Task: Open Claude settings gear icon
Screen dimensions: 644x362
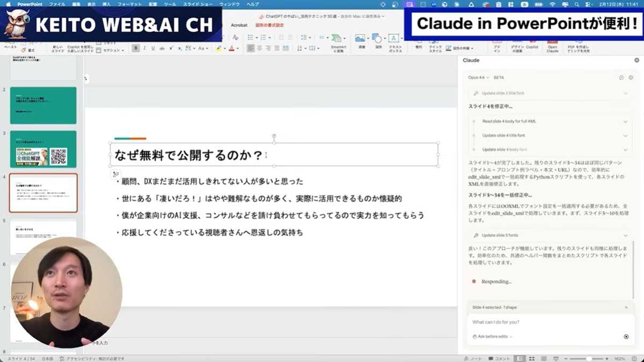Action: pyautogui.click(x=631, y=77)
